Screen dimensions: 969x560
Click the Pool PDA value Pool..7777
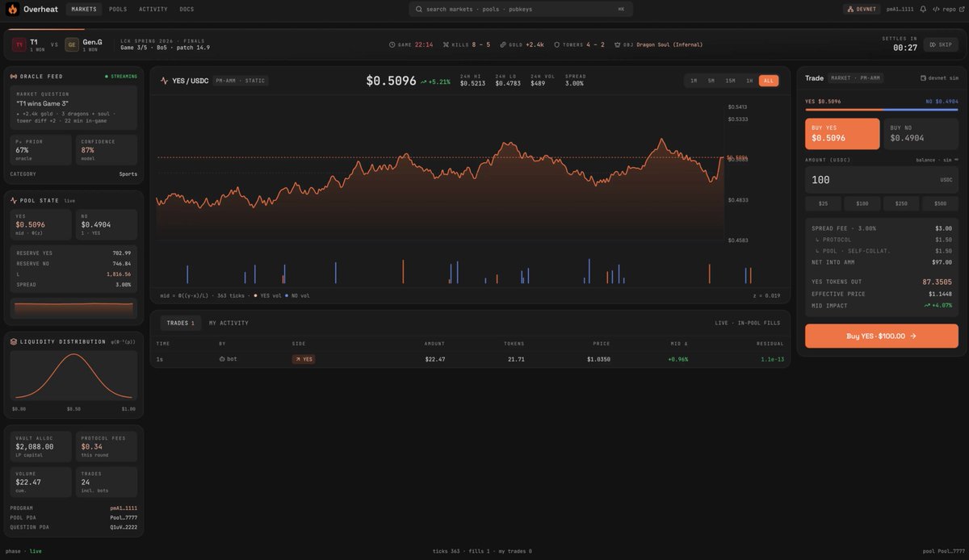tap(124, 518)
